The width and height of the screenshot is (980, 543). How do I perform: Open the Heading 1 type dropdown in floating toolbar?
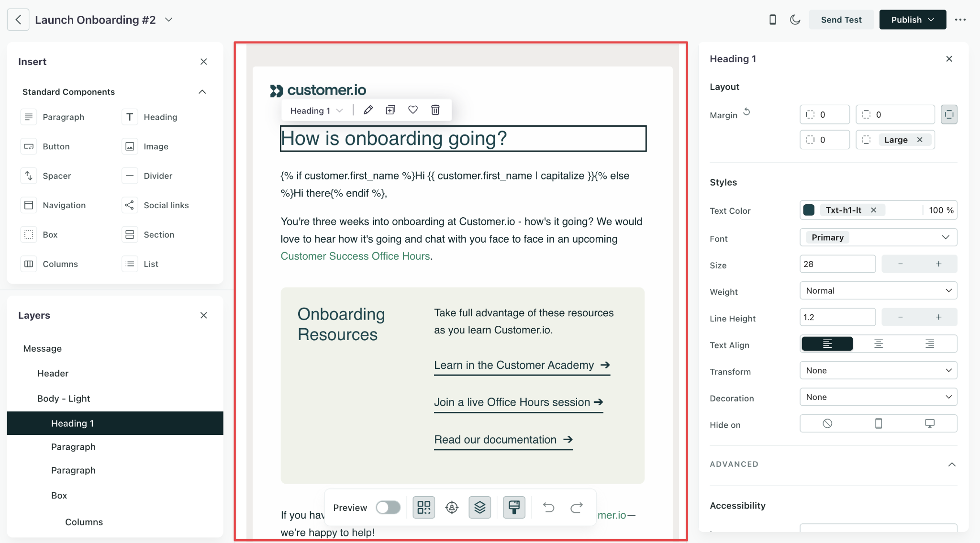[316, 111]
